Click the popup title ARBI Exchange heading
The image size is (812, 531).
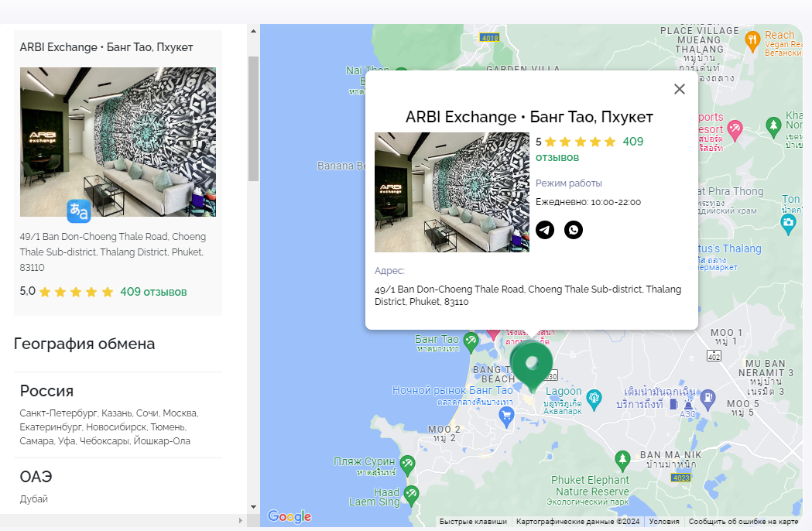click(529, 117)
